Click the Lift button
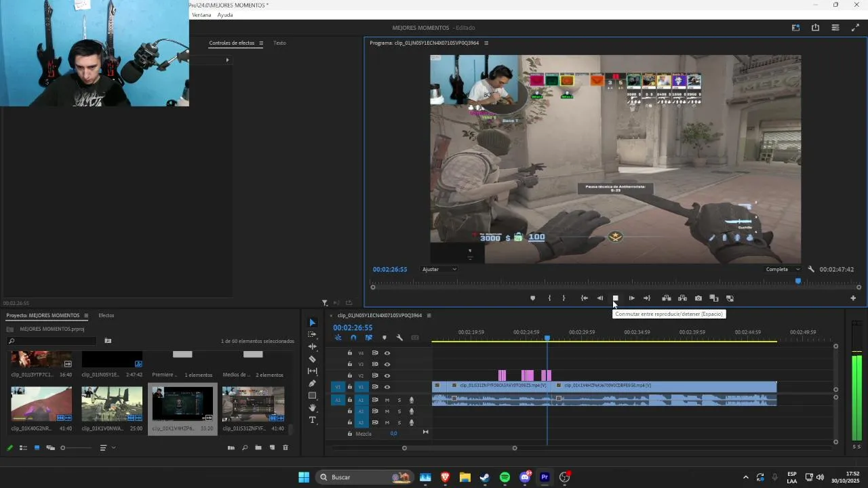The image size is (868, 488). 667,298
